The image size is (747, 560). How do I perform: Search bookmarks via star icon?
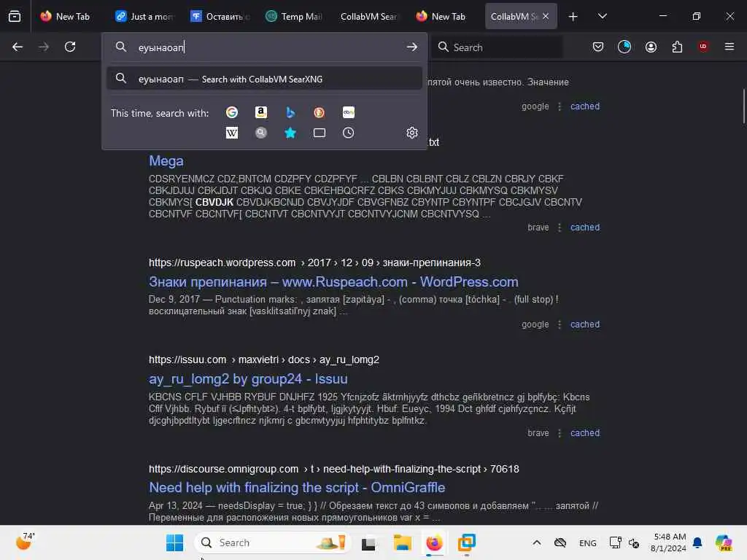(290, 133)
